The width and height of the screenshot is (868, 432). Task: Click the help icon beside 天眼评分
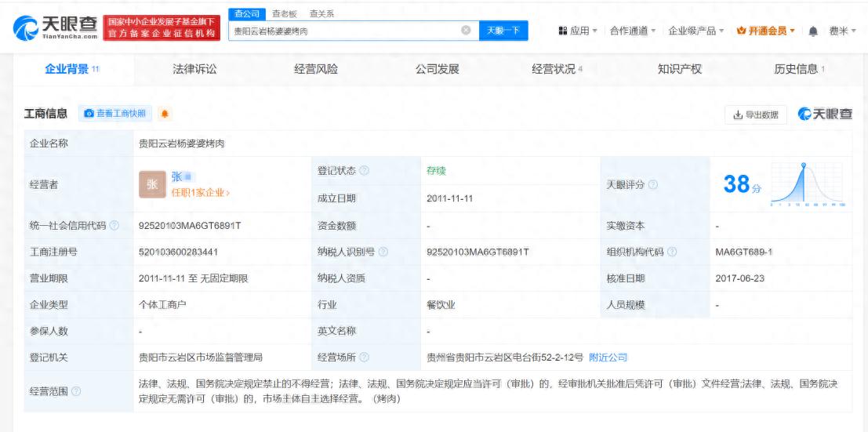[653, 184]
